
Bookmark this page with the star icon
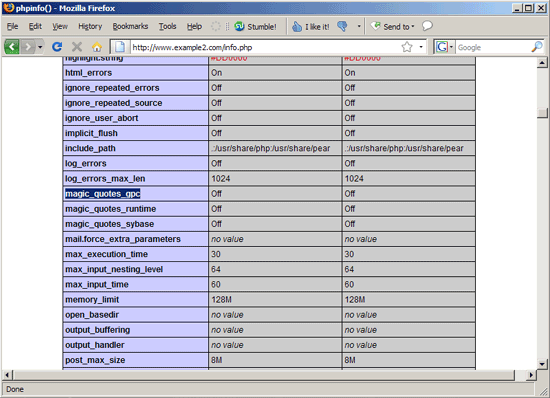click(407, 47)
